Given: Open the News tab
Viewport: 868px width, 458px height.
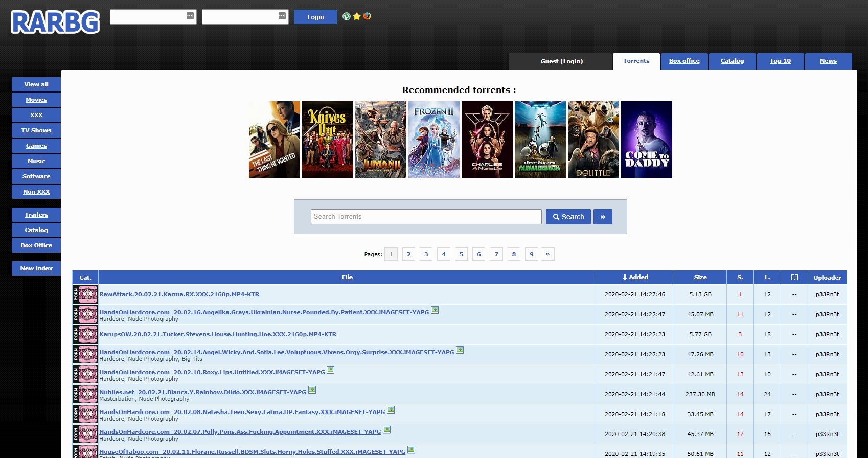Looking at the screenshot, I should [x=828, y=61].
